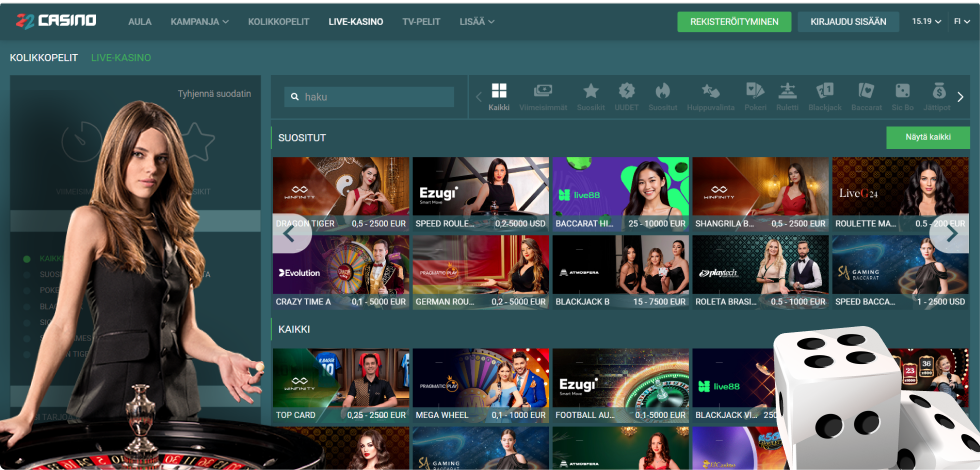Show Blackjack games via category icon
This screenshot has height=470, width=980.
[x=825, y=91]
